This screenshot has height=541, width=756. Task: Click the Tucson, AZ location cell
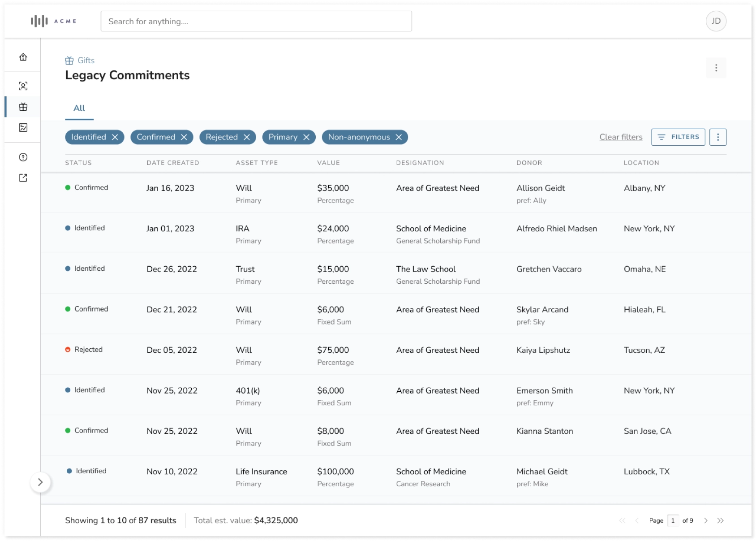pyautogui.click(x=644, y=350)
